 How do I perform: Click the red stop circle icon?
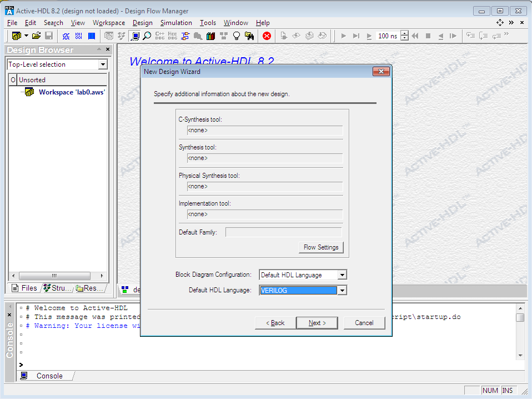267,36
